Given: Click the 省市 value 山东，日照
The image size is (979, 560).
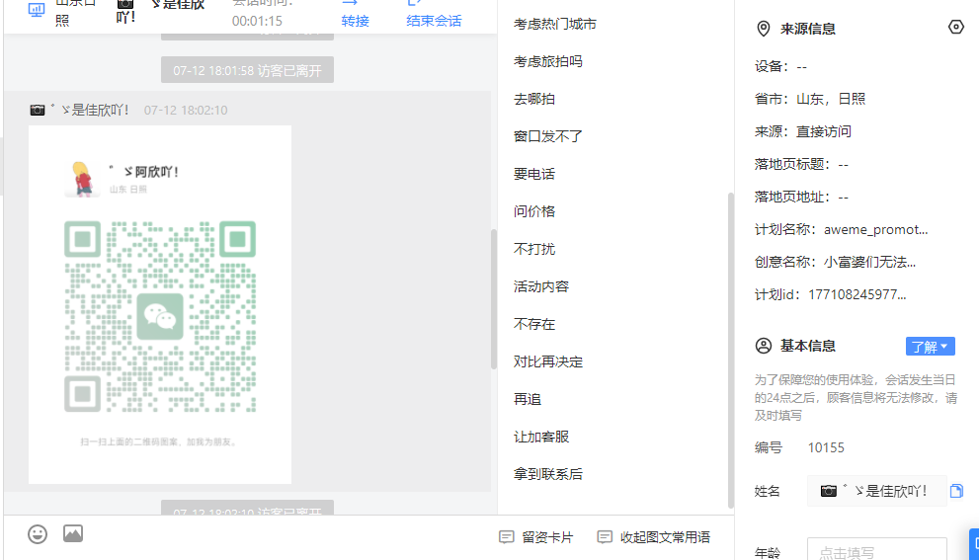Looking at the screenshot, I should 831,99.
